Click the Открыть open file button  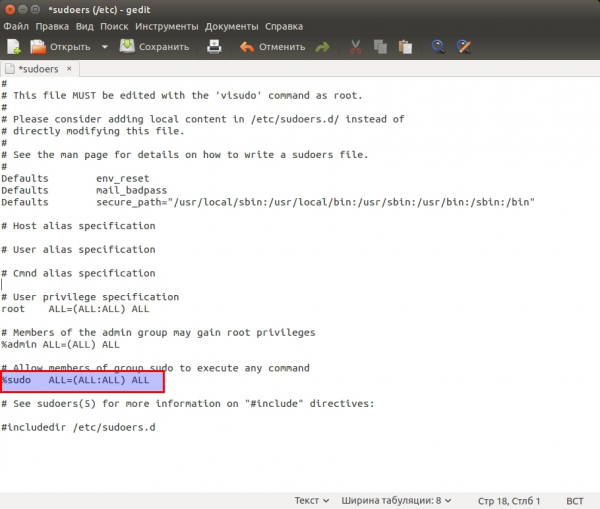pyautogui.click(x=60, y=46)
